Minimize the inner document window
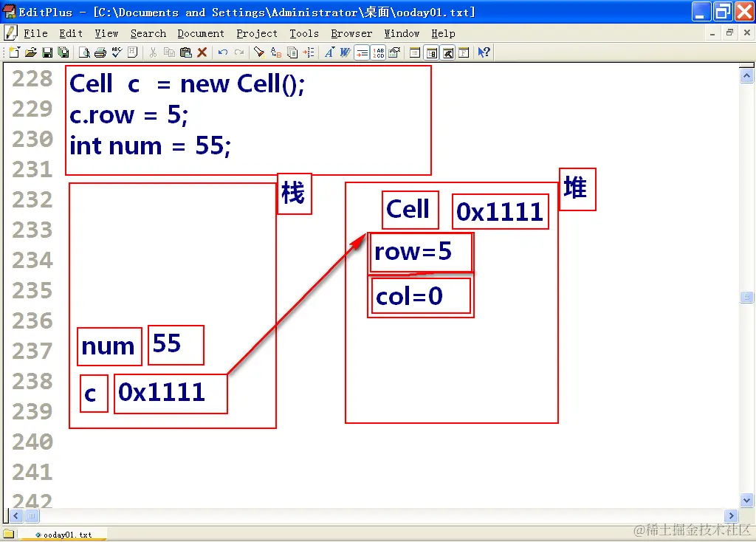Viewport: 756px width, 542px height. (x=712, y=32)
